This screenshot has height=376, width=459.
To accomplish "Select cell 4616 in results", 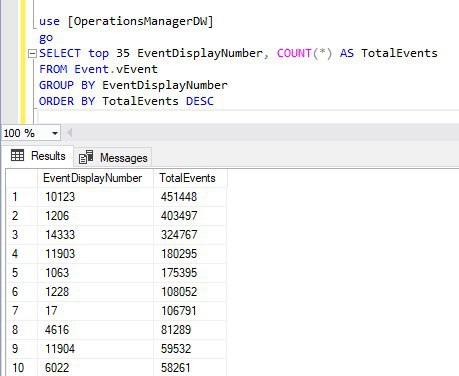I will 96,330.
